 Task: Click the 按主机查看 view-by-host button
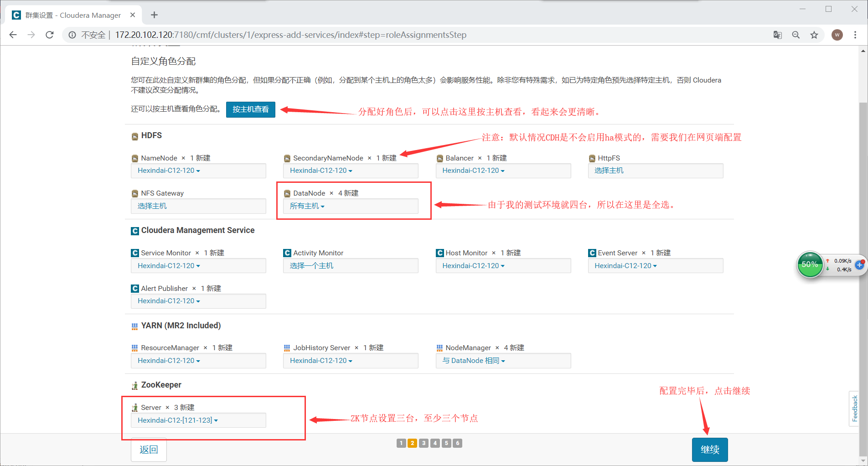[x=250, y=109]
